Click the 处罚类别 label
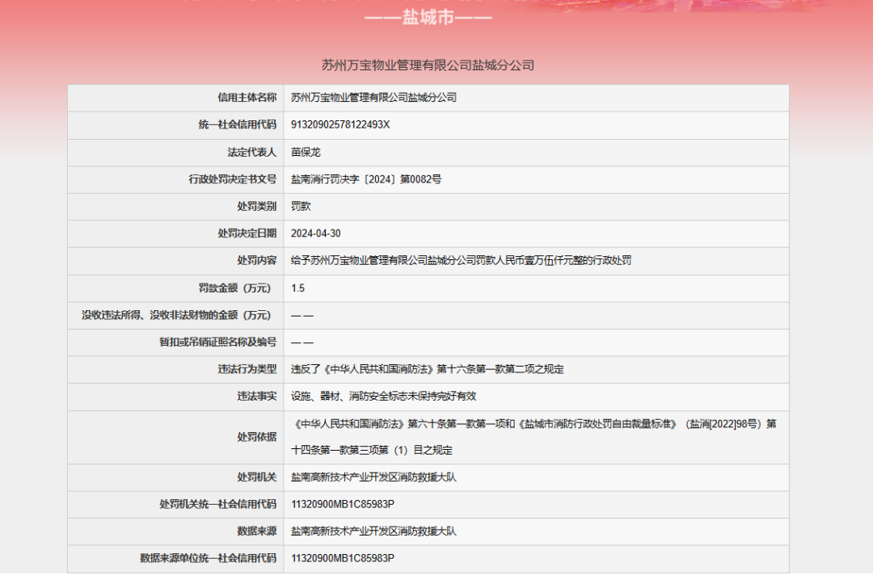873x588 pixels. [x=257, y=207]
